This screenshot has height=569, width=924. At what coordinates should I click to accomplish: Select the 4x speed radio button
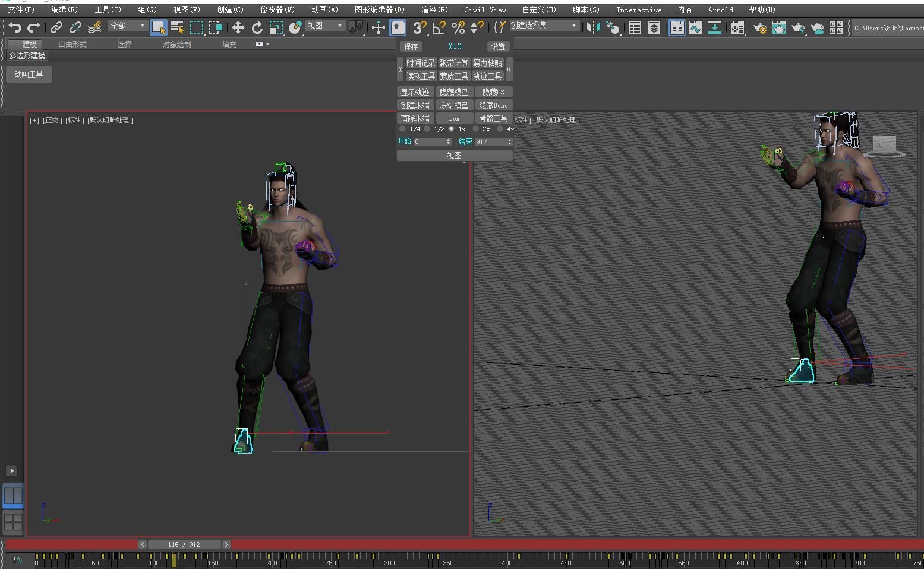500,129
